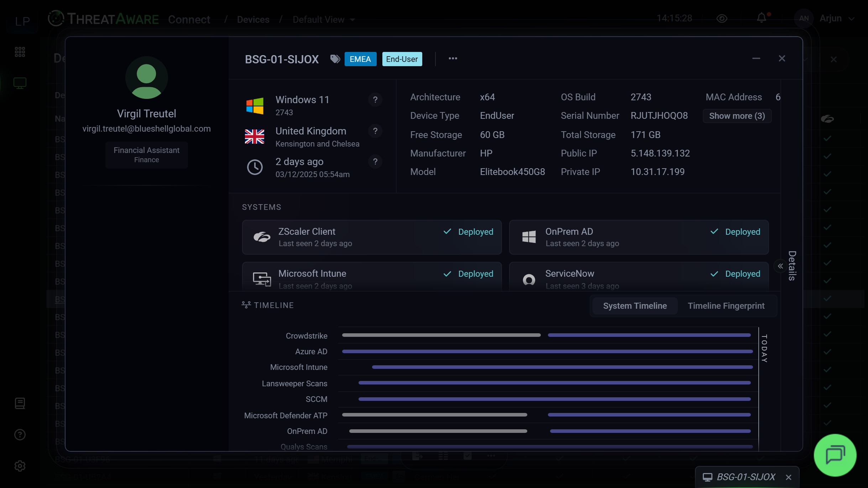
Task: Switch to Timeline Fingerprint tab
Action: pyautogui.click(x=726, y=306)
